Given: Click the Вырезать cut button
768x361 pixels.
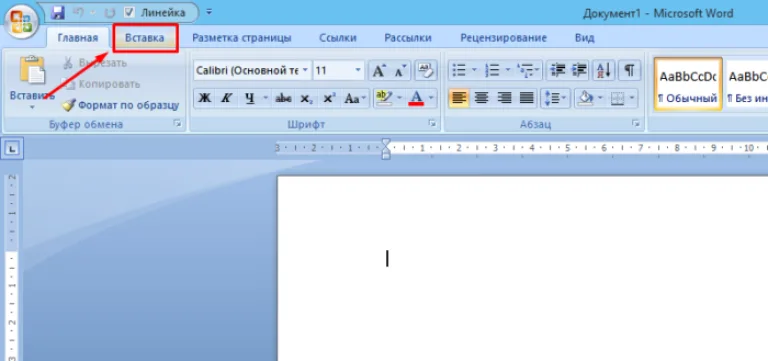Looking at the screenshot, I should click(96, 63).
